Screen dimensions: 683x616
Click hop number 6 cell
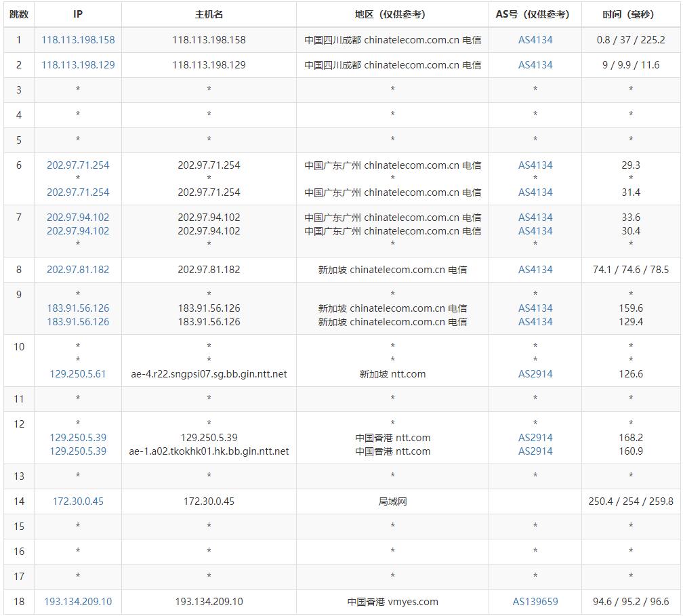[19, 179]
